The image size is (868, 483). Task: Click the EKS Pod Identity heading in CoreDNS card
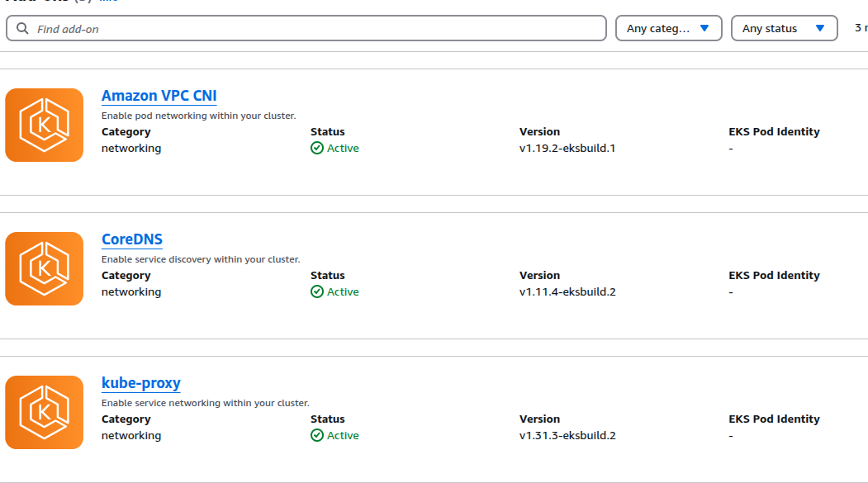(774, 276)
